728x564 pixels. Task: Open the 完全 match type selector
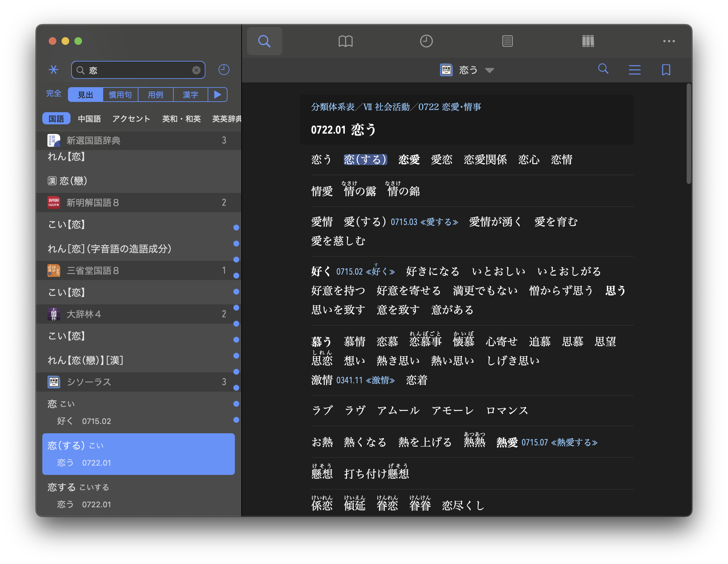54,94
